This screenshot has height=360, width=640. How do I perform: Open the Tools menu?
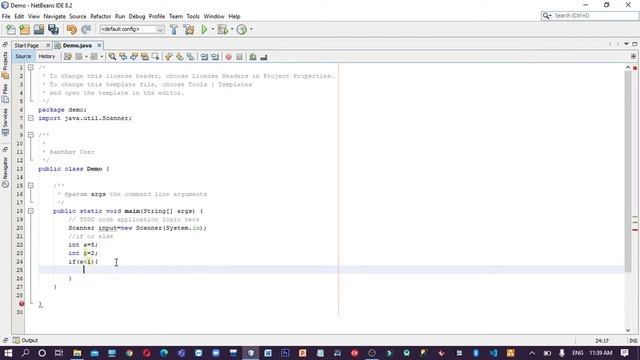193,16
